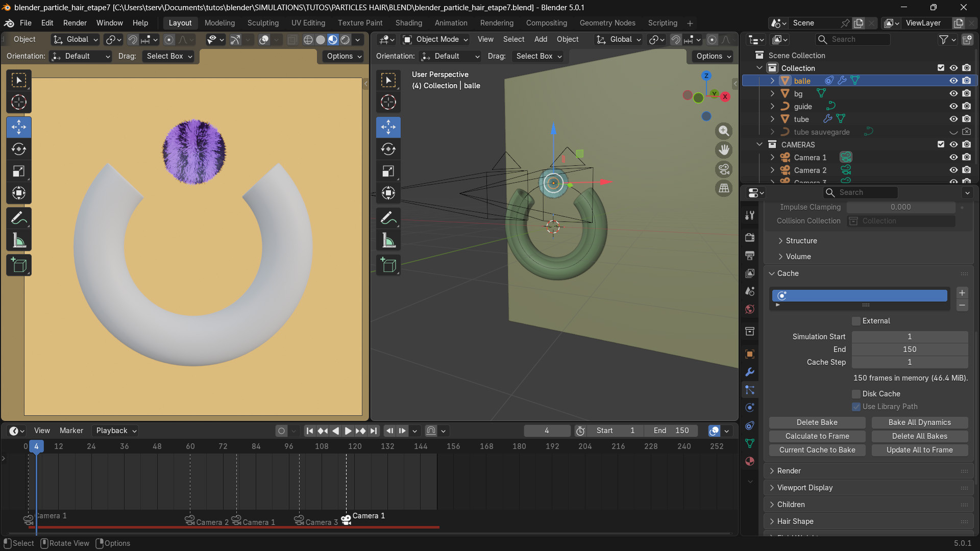Click the Cache Step value slider
The width and height of the screenshot is (980, 551).
(x=909, y=362)
